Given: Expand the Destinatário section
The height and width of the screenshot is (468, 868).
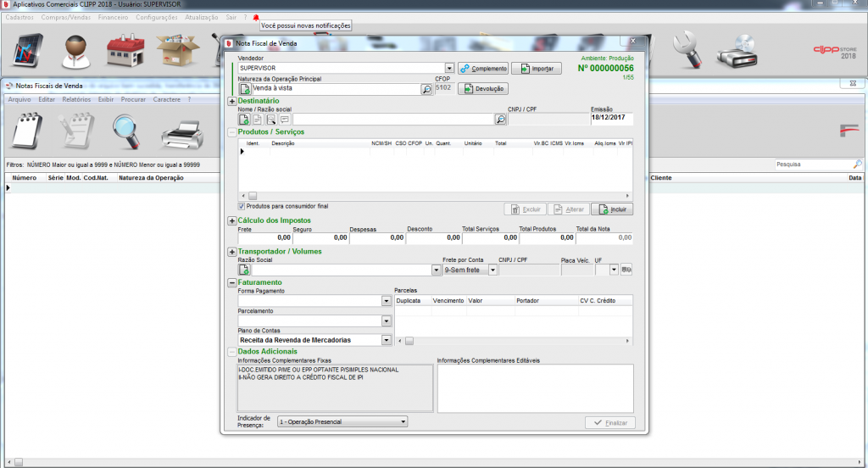Looking at the screenshot, I should [x=232, y=101].
